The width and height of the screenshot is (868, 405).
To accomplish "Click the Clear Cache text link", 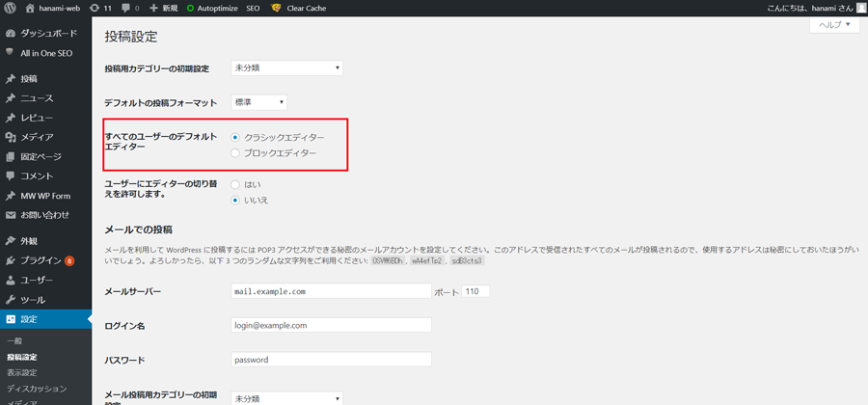I will tap(306, 9).
